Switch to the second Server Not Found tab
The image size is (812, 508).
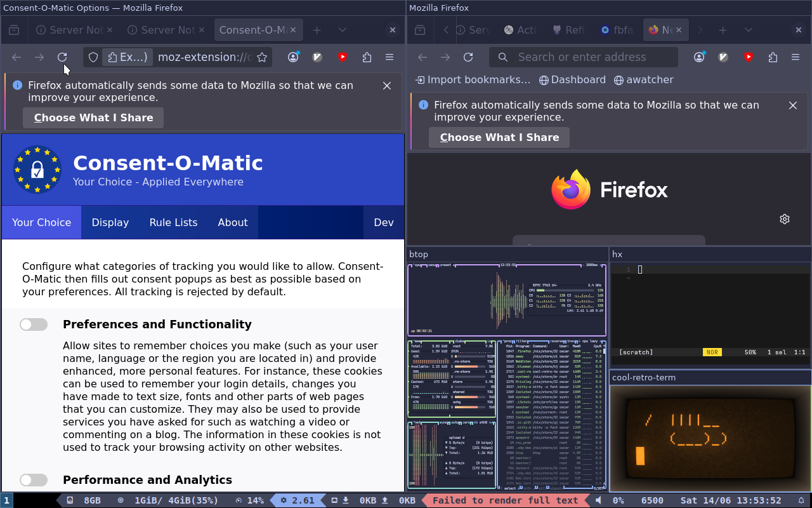(x=165, y=30)
